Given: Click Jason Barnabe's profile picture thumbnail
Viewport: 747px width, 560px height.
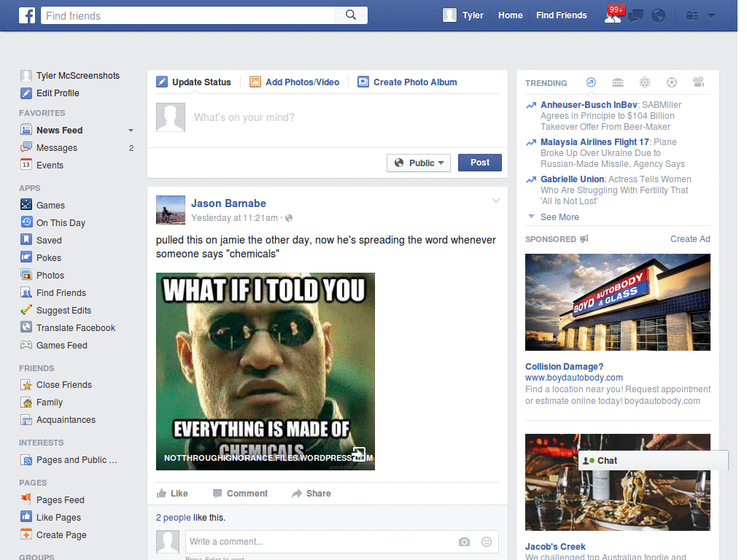Looking at the screenshot, I should click(171, 209).
